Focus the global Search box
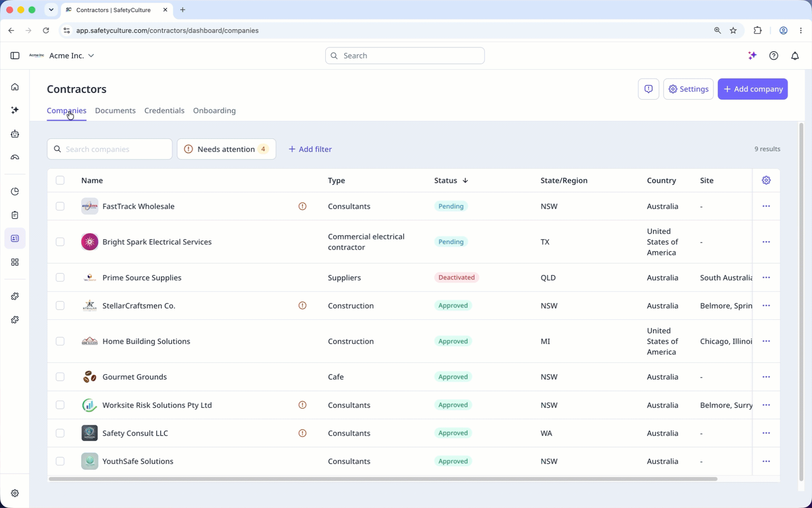The width and height of the screenshot is (812, 508). (x=405, y=56)
